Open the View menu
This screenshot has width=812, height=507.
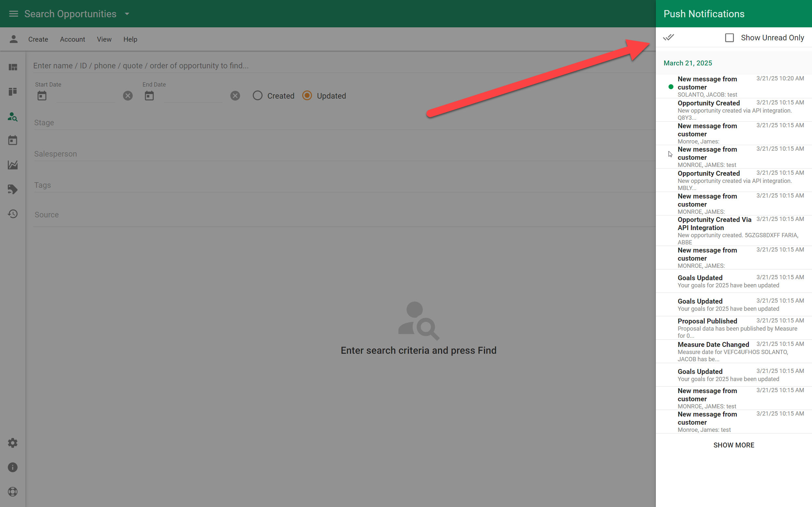pyautogui.click(x=104, y=39)
